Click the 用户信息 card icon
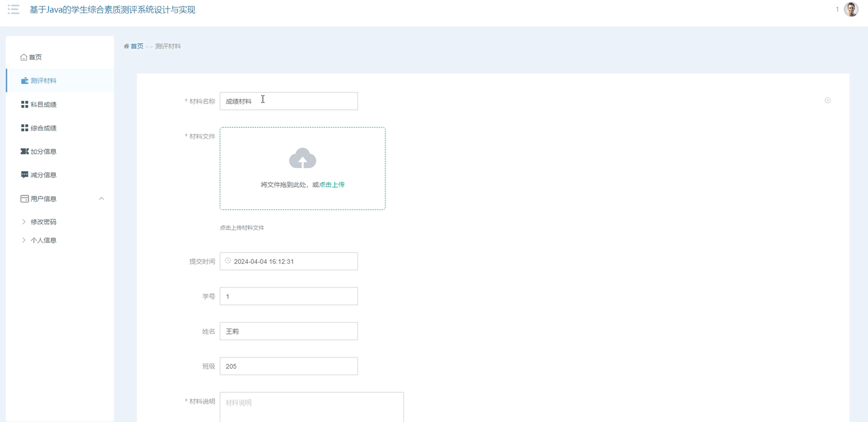The width and height of the screenshot is (868, 422). 25,199
